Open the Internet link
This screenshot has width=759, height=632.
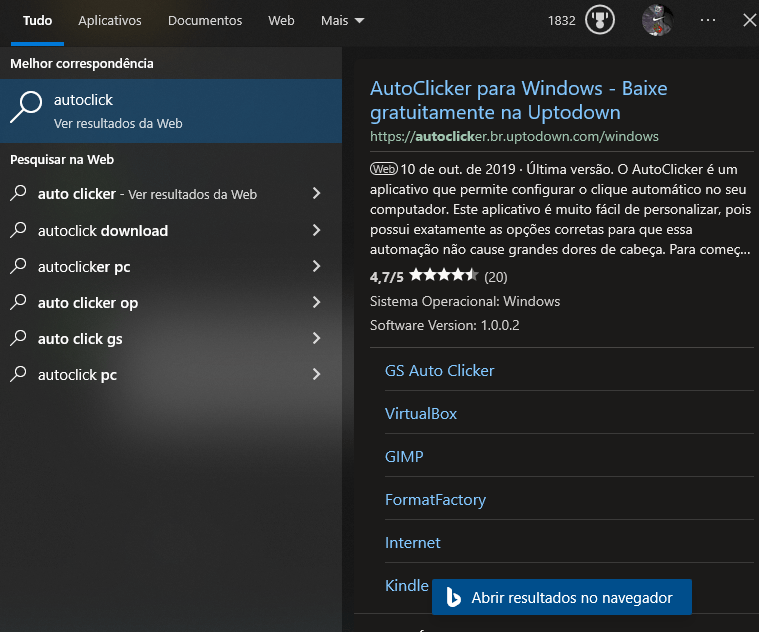coord(412,543)
